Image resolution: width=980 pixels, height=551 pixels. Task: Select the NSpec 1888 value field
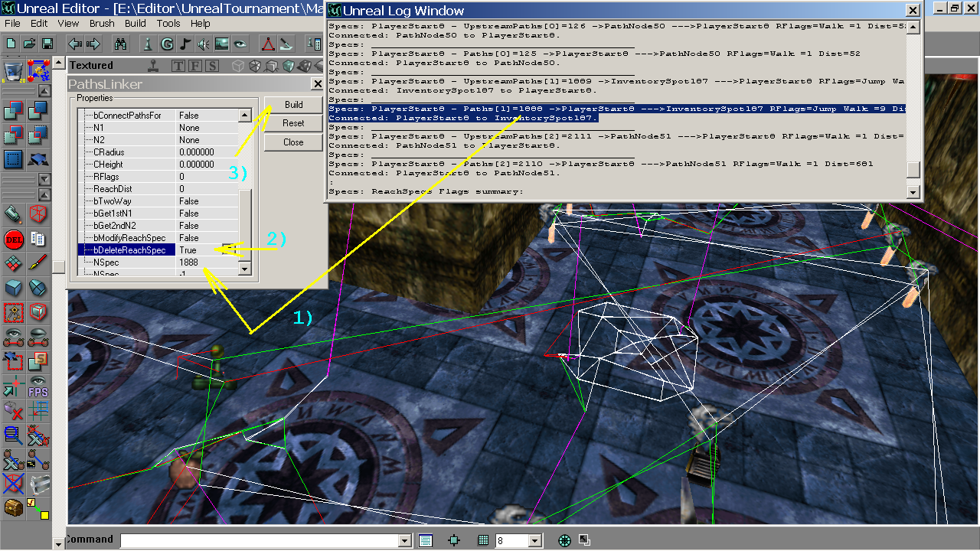point(207,262)
